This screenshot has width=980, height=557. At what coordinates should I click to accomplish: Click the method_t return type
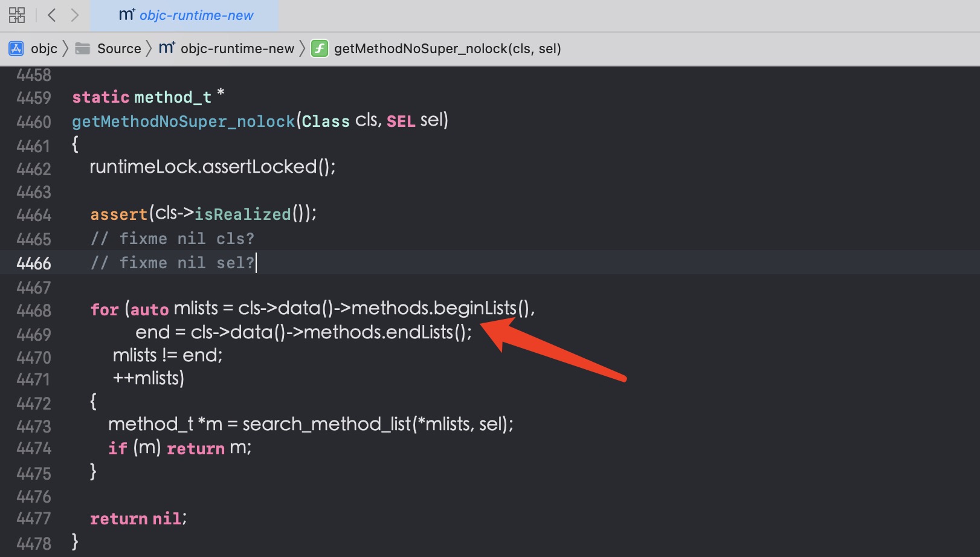point(173,97)
